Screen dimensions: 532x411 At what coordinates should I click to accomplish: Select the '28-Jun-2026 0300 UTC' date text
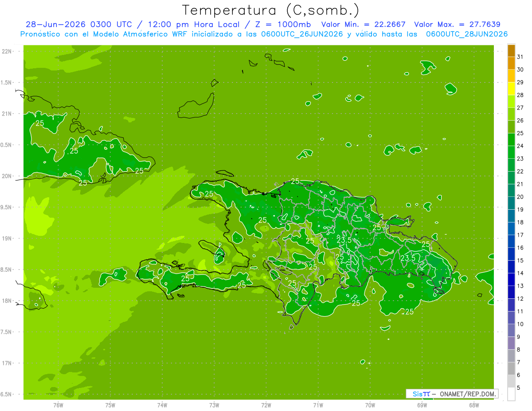tap(78, 25)
